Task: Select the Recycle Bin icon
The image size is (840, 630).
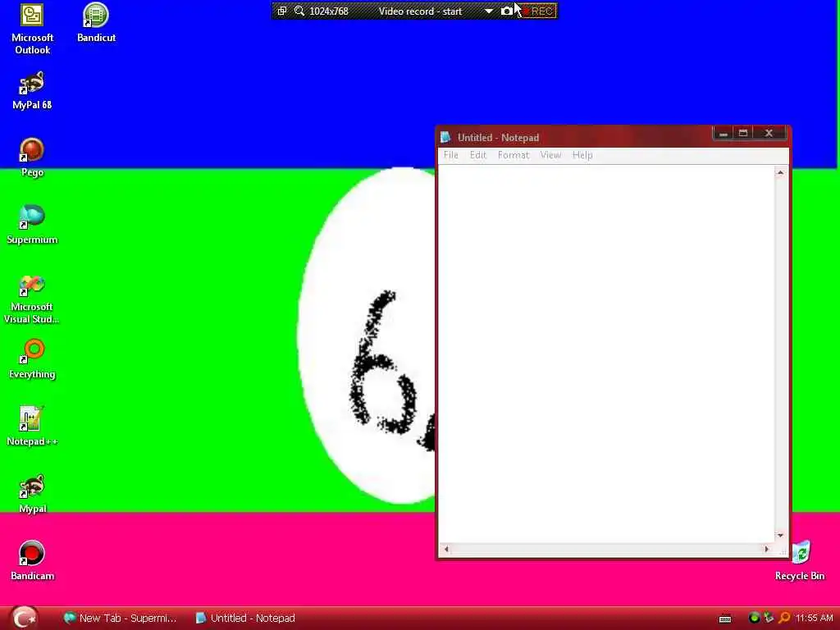Action: (x=800, y=561)
